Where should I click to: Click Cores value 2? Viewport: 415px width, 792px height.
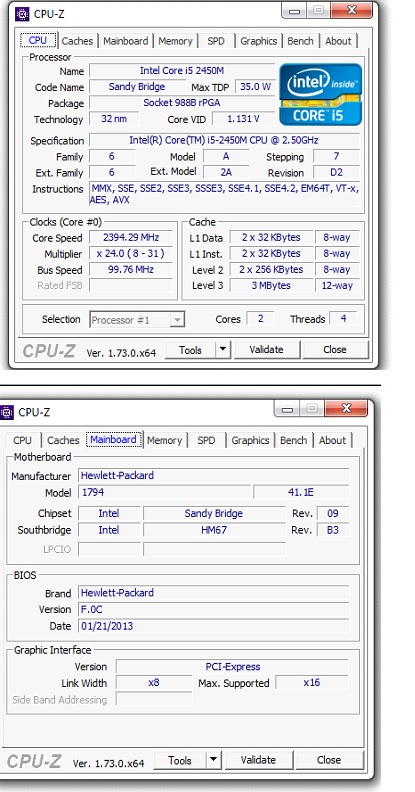click(261, 319)
